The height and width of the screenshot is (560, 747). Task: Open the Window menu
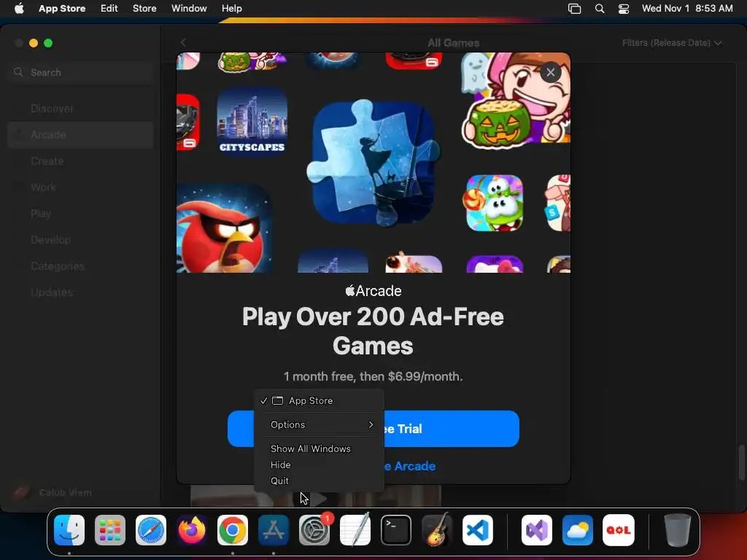pos(189,9)
